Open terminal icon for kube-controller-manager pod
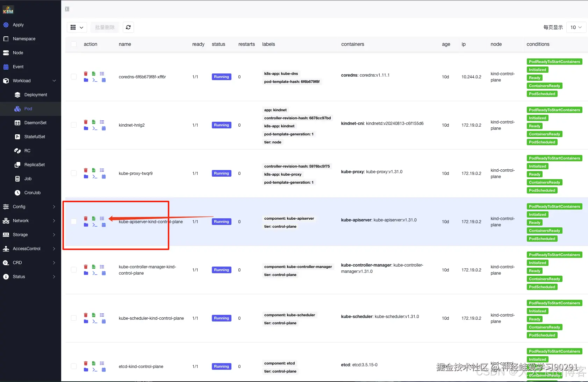Viewport: 588px width, 382px height. tap(95, 273)
